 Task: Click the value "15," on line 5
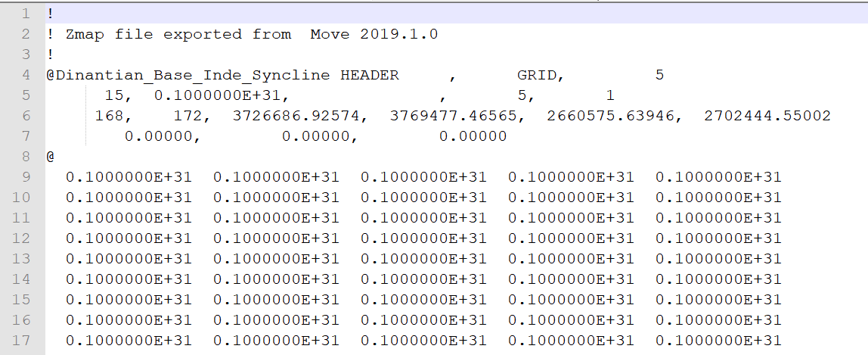click(119, 96)
